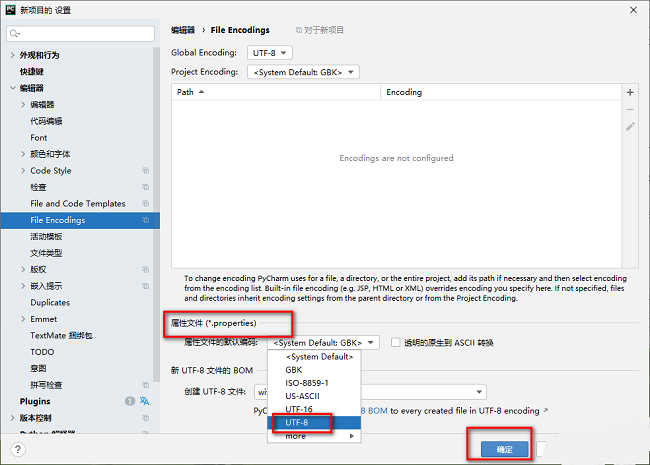The image size is (650, 465).
Task: Select the TODO item
Action: coord(42,352)
